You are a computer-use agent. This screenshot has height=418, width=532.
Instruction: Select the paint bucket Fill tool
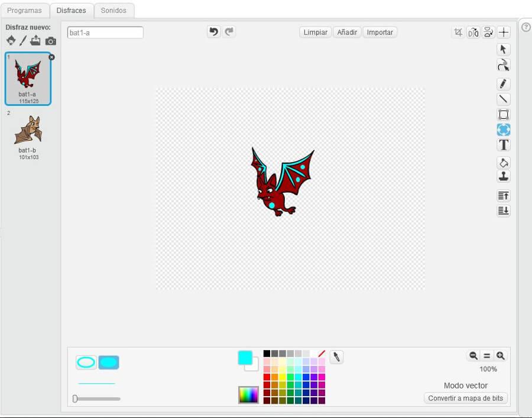coord(503,162)
